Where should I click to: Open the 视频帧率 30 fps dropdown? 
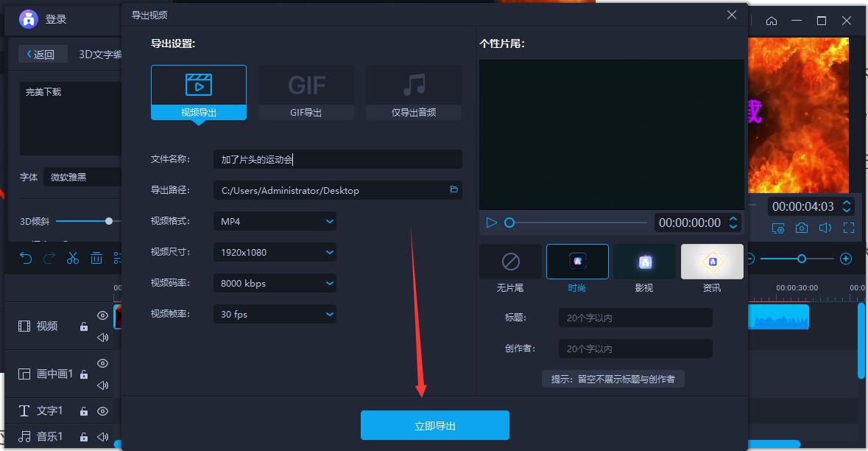(275, 314)
